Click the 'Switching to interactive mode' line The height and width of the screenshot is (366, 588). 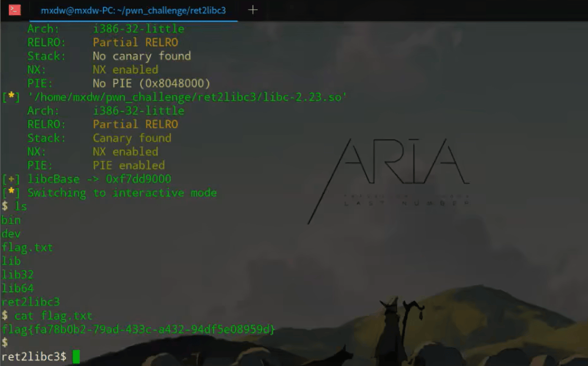tap(109, 193)
